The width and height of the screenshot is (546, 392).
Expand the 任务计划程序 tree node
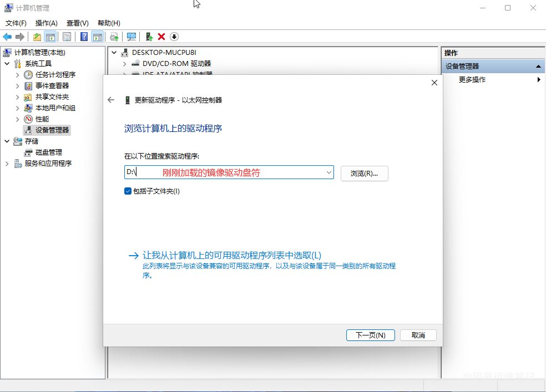(x=17, y=75)
